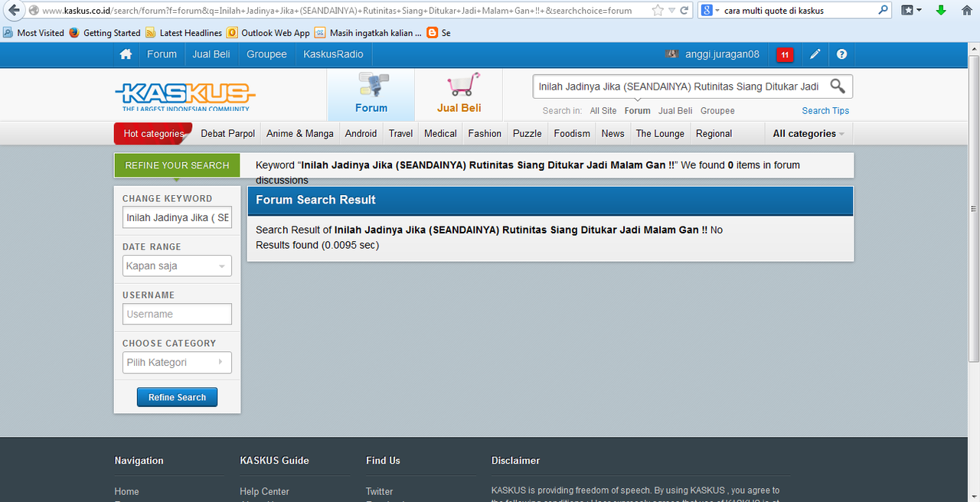This screenshot has height=502, width=980.
Task: Open the anggi.juragan08 profile link
Action: 722,54
